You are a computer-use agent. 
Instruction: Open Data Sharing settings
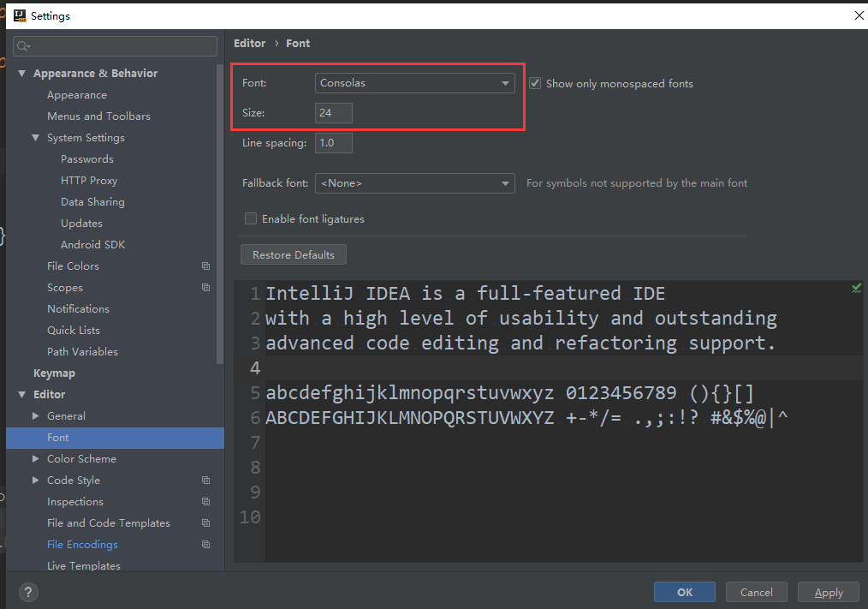coord(92,201)
